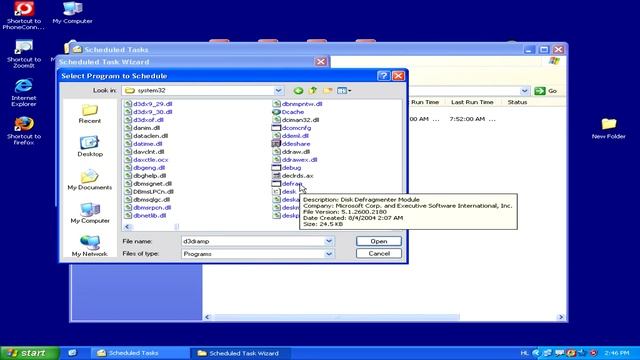The image size is (640, 360).
Task: Click Scheduled Tasks scroll right arrow
Action: click(561, 317)
